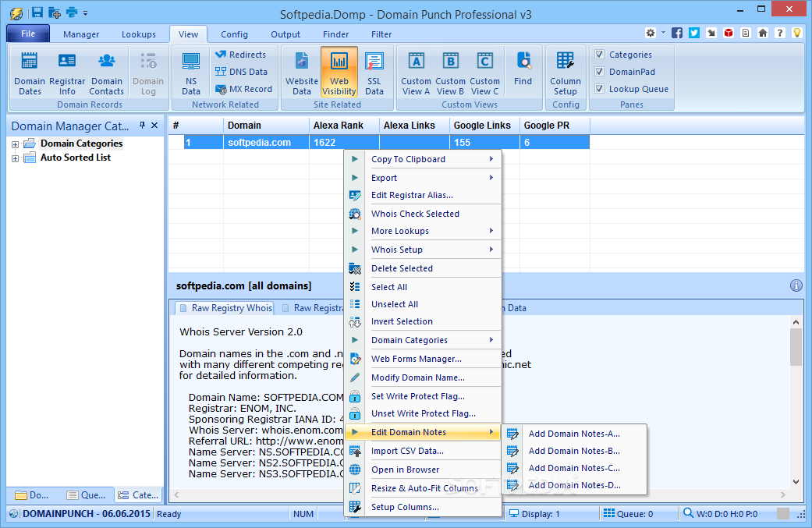812x528 pixels.
Task: Open the Facebook link icon
Action: 677,33
